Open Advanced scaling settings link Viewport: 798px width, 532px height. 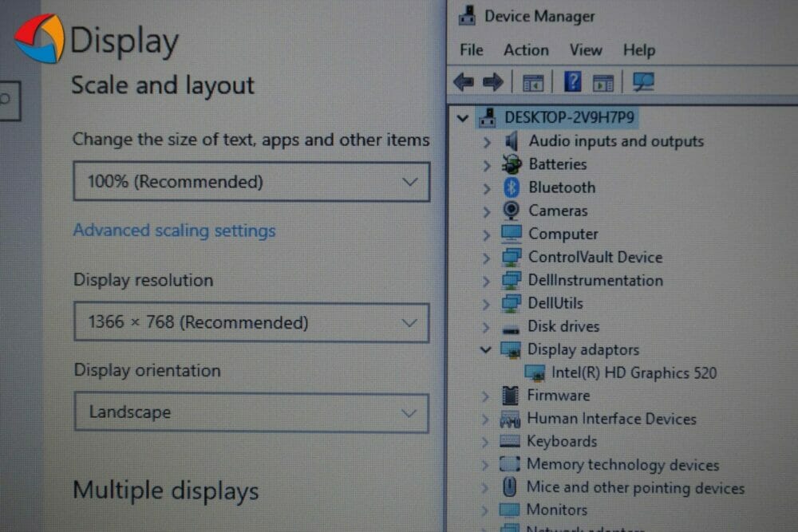click(x=175, y=231)
